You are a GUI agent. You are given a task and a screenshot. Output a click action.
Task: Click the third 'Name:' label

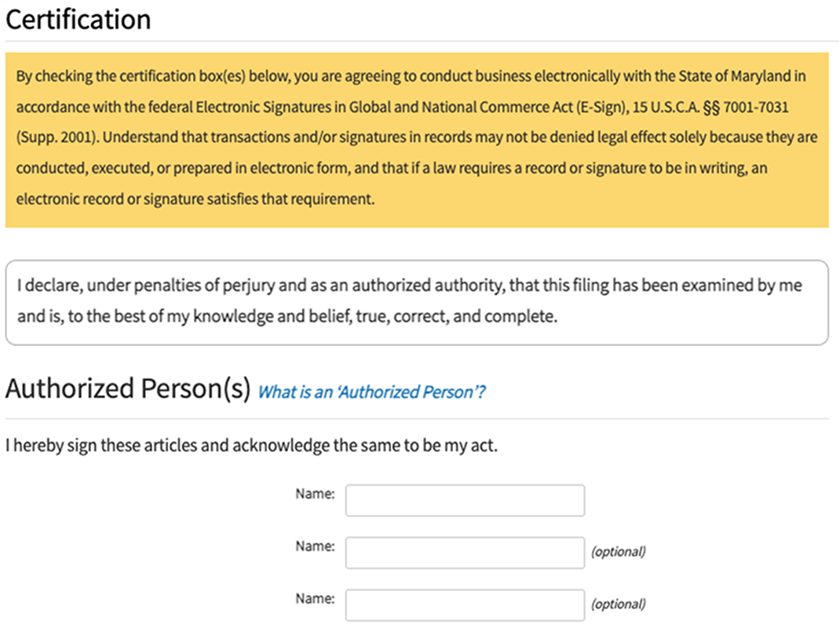point(315,598)
